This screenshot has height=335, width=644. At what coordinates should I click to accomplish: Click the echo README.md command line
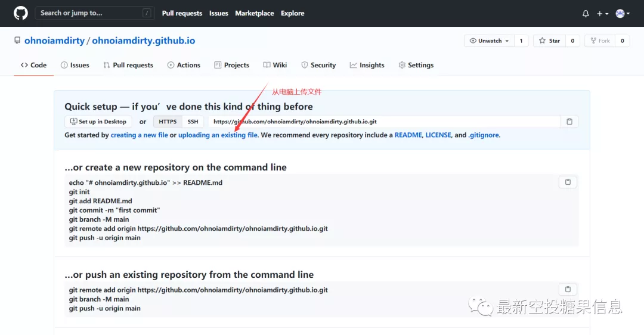pyautogui.click(x=146, y=182)
